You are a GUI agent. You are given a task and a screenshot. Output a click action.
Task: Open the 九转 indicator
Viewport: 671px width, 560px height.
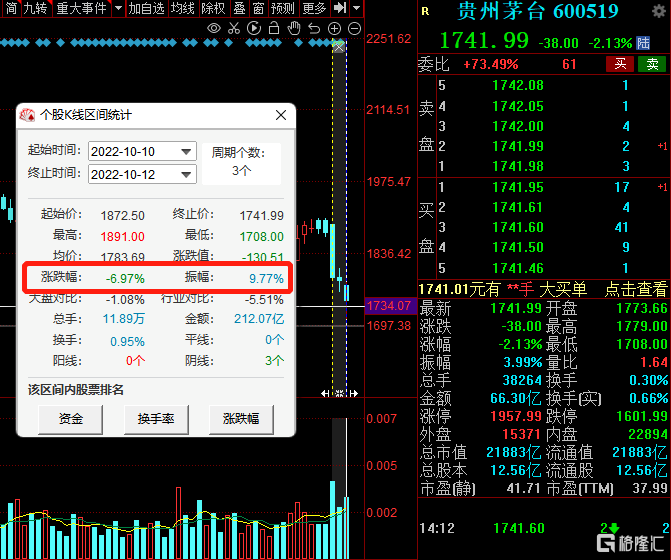click(35, 8)
